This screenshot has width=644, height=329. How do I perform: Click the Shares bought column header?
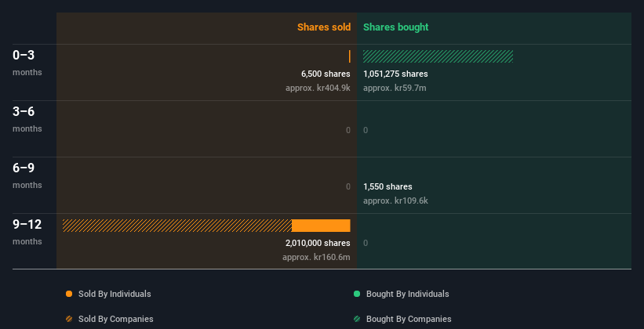[395, 27]
